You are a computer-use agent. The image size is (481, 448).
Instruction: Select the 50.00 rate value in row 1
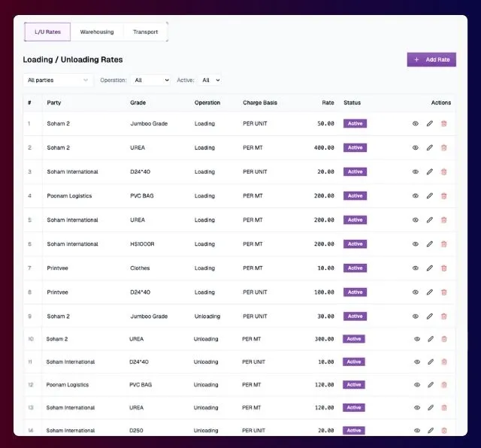click(x=325, y=123)
